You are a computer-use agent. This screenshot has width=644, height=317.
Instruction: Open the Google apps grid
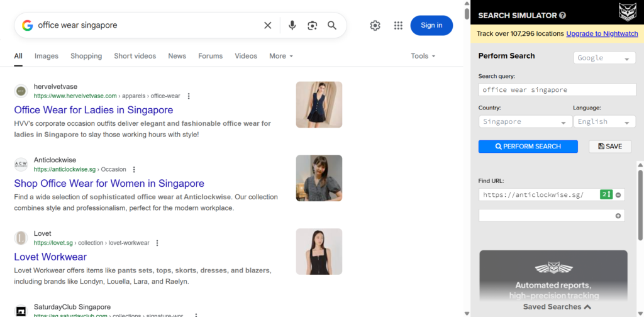398,25
